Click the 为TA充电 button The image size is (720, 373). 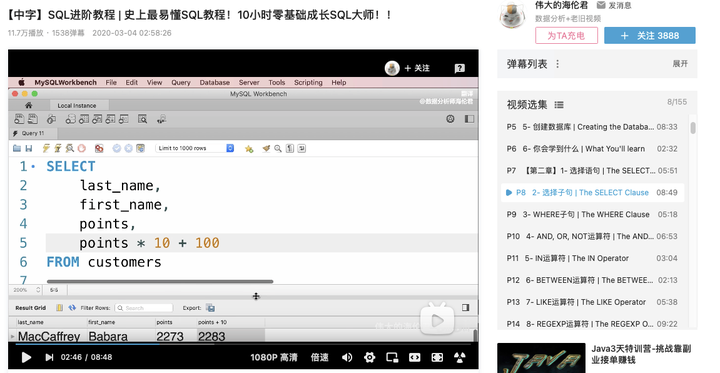tap(566, 35)
